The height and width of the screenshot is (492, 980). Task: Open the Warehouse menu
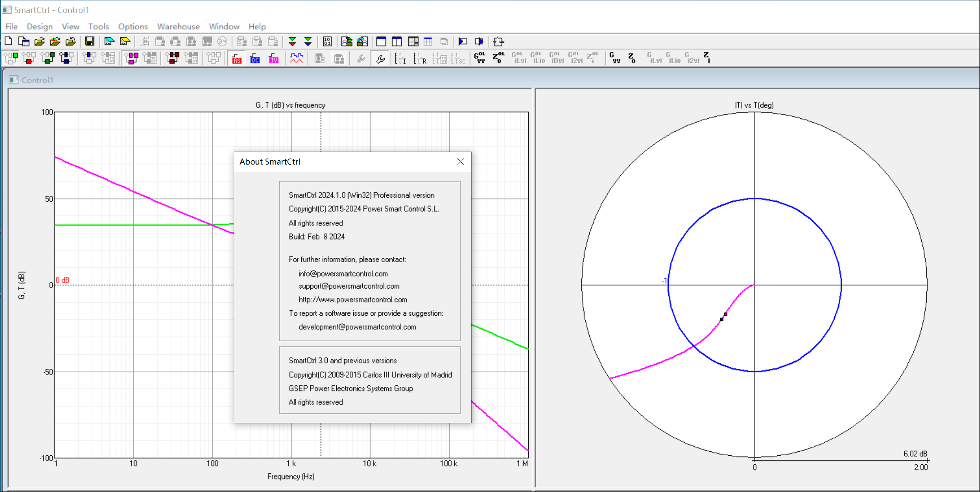click(178, 26)
